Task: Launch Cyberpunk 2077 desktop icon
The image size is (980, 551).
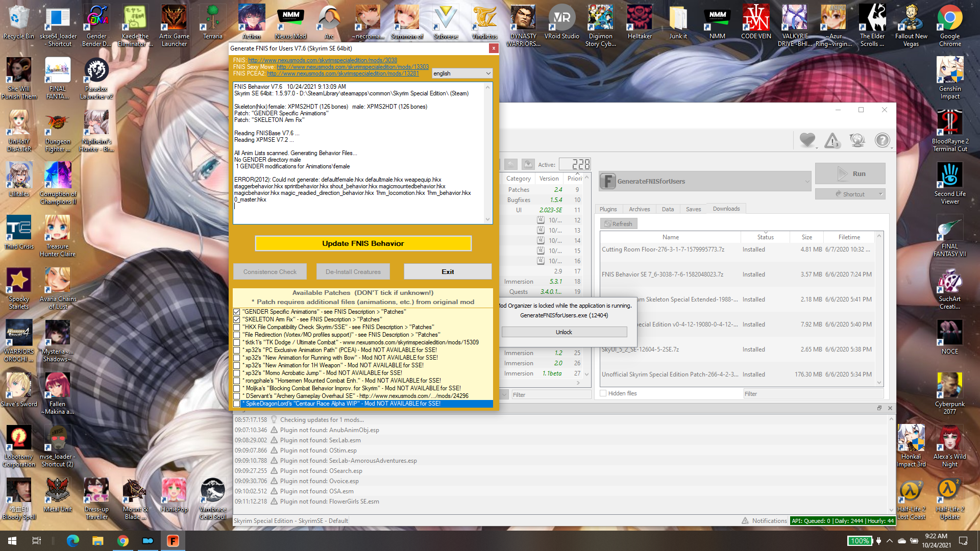Action: tap(950, 393)
